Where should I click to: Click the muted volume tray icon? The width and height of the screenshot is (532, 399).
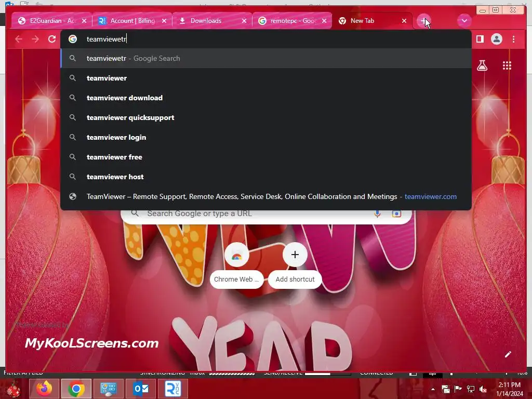click(x=483, y=389)
